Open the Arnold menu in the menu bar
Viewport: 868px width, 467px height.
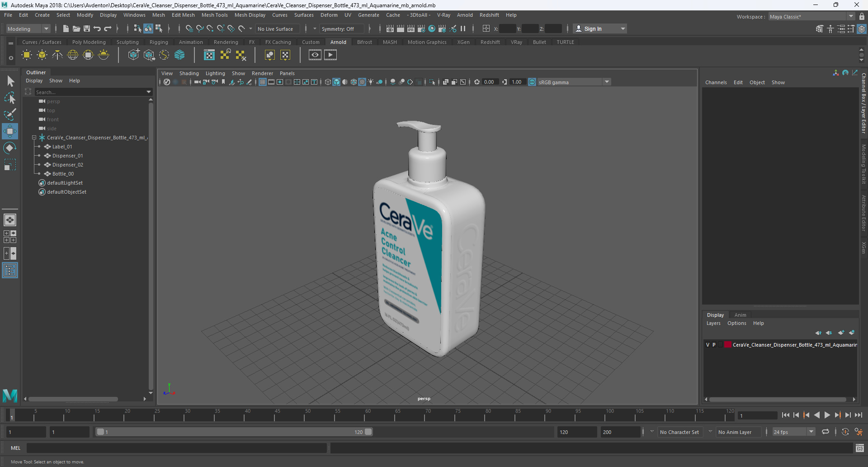pyautogui.click(x=464, y=15)
